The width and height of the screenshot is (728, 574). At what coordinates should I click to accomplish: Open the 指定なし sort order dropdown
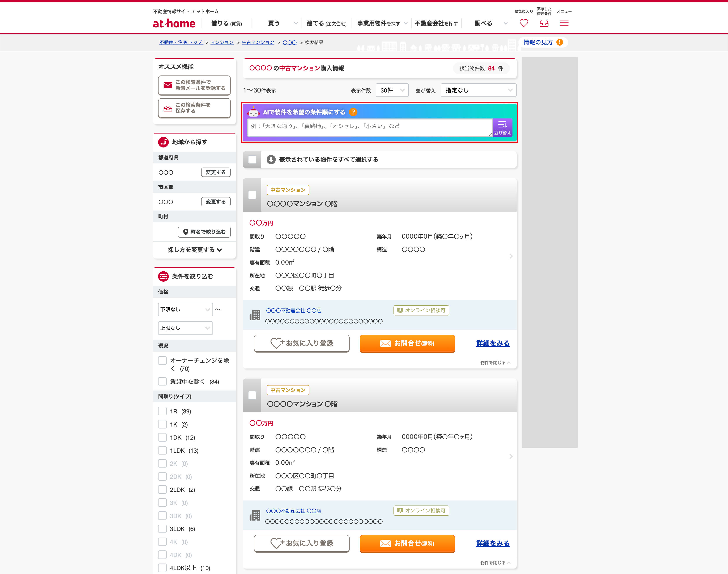[478, 90]
